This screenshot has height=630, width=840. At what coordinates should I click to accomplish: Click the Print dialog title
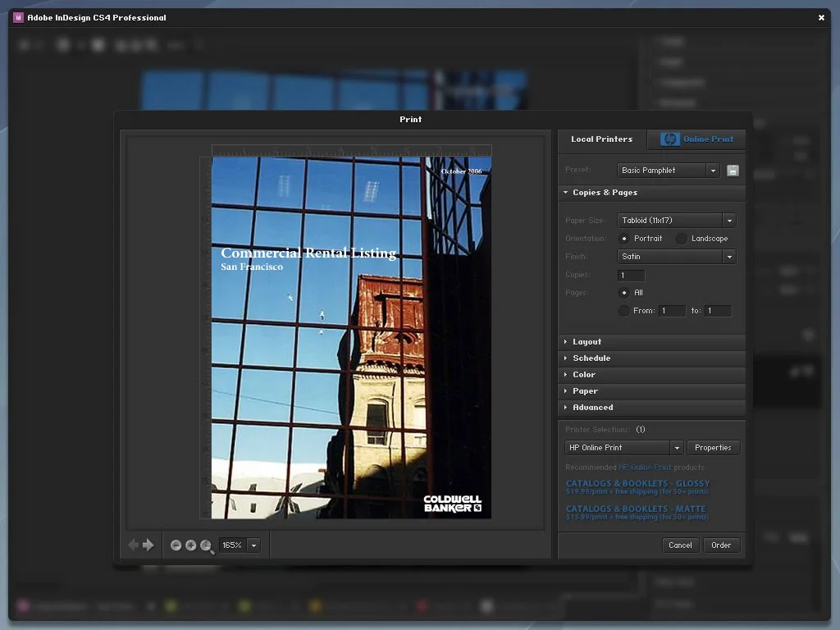[x=410, y=120]
